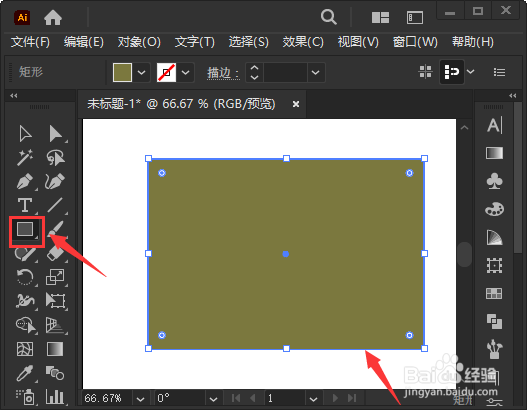Open the Brushes panel icon
Image resolution: width=527 pixels, height=410 pixels.
pyautogui.click(x=494, y=349)
